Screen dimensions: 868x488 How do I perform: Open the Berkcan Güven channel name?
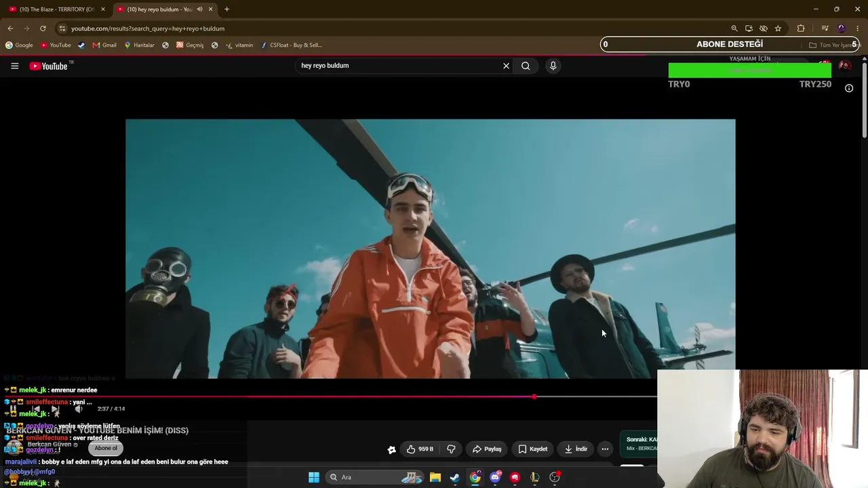pyautogui.click(x=50, y=445)
